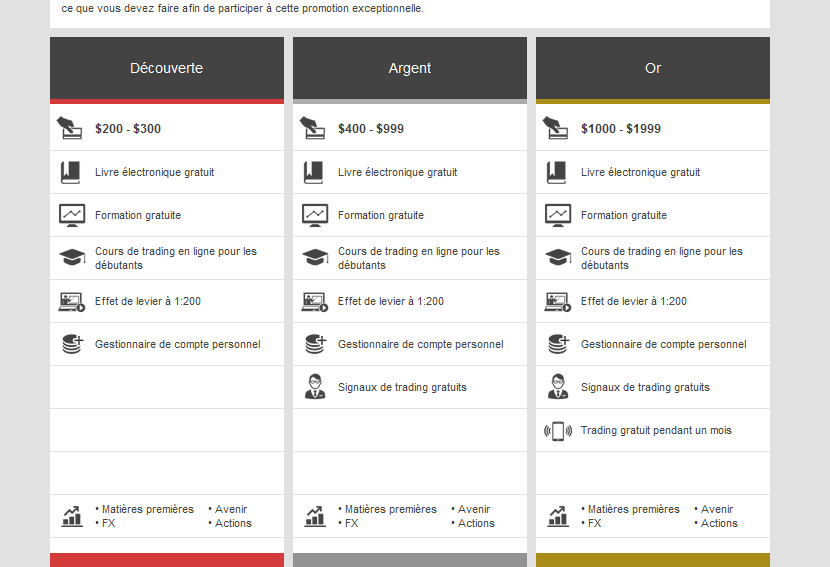Click 'Gestionnaire de compte personnel' in Or column

click(x=664, y=344)
